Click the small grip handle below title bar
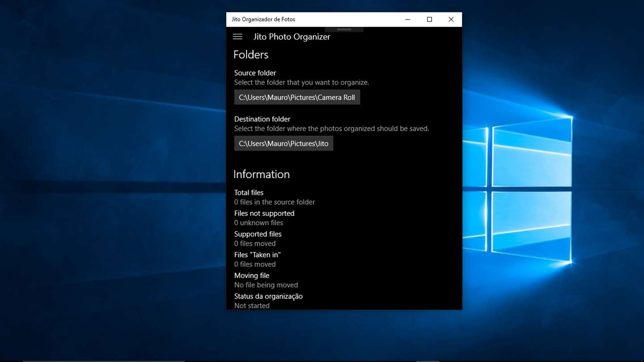This screenshot has height=362, width=644. pos(344,29)
